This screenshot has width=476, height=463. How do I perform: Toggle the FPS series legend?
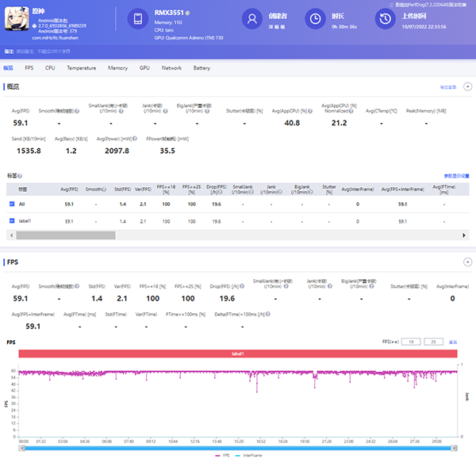tap(221, 456)
